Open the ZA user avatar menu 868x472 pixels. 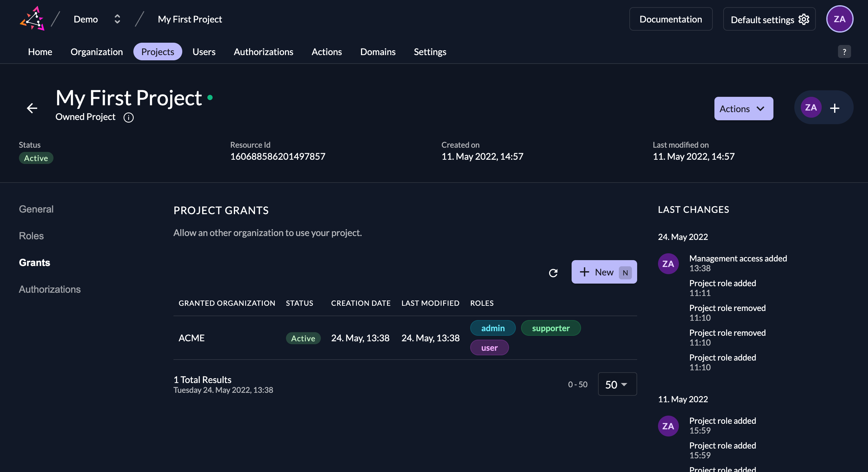(839, 19)
